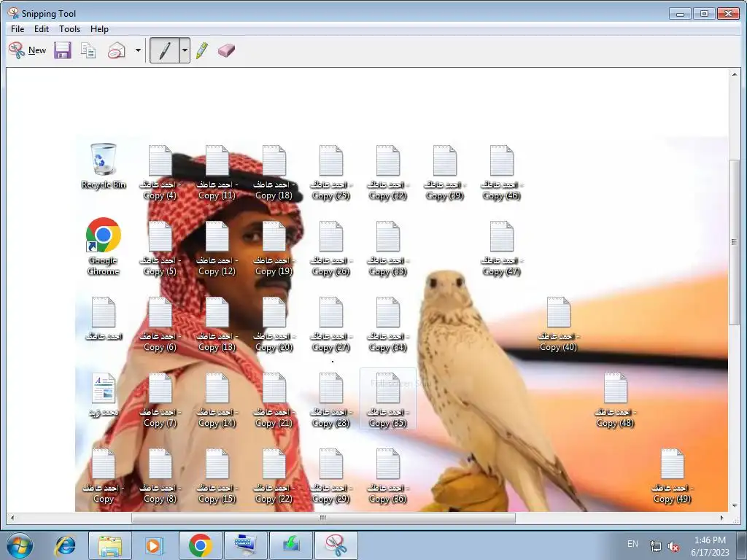The width and height of the screenshot is (747, 560).
Task: Click the file labeled Copy (8)
Action: pos(160,475)
